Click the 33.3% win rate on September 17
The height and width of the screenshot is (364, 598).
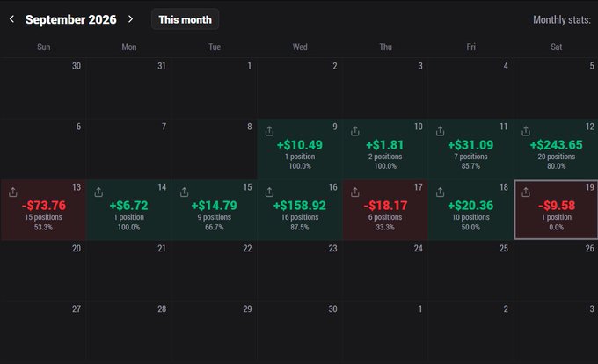coord(385,227)
